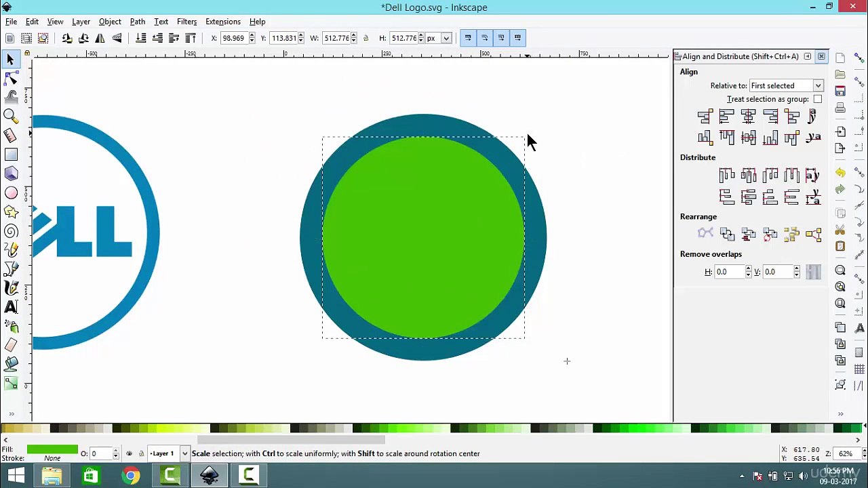
Task: Paste from clipboard icon
Action: tap(840, 246)
